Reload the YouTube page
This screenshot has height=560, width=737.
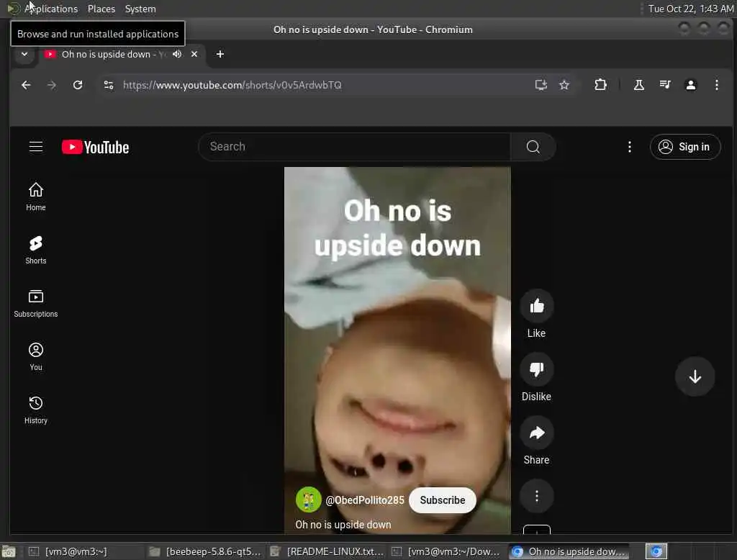tap(78, 85)
